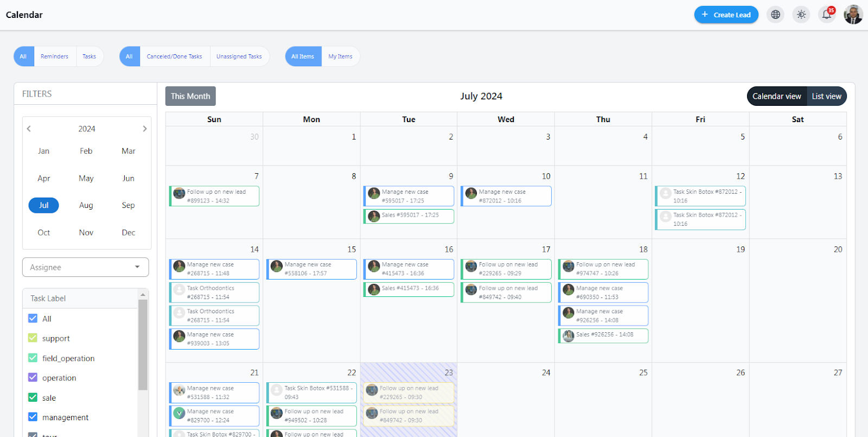868x437 pixels.
Task: Click avatar on Manage new case #415473
Action: tap(374, 266)
